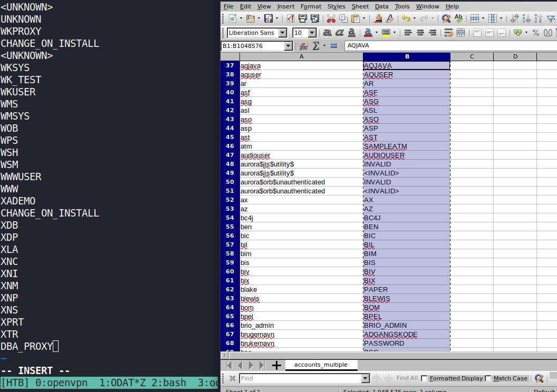Click the New spreadsheet icon
Image resolution: width=557 pixels, height=392 pixels.
click(x=232, y=18)
